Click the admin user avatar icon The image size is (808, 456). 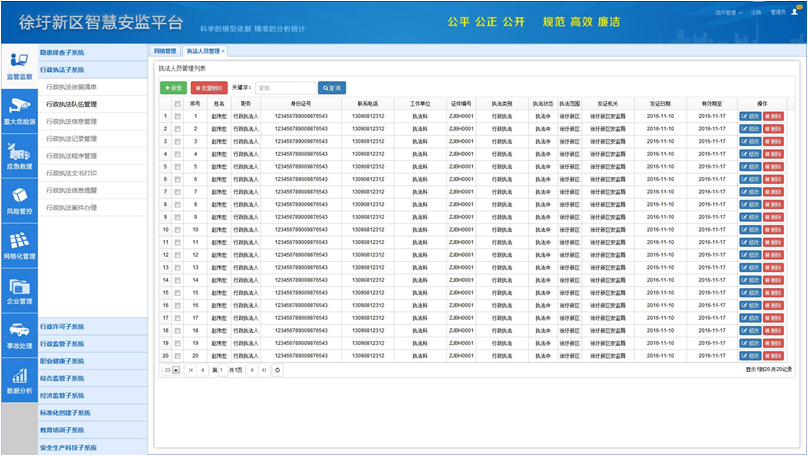click(795, 12)
